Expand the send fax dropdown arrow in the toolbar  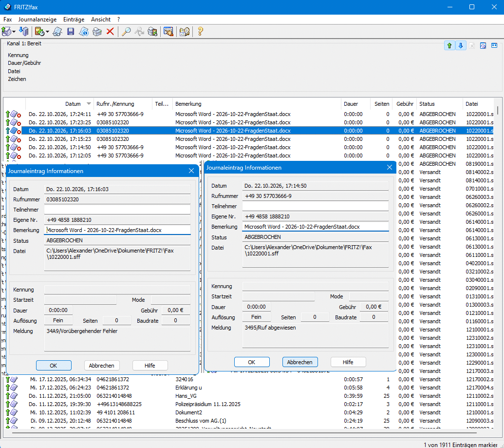tap(14, 32)
